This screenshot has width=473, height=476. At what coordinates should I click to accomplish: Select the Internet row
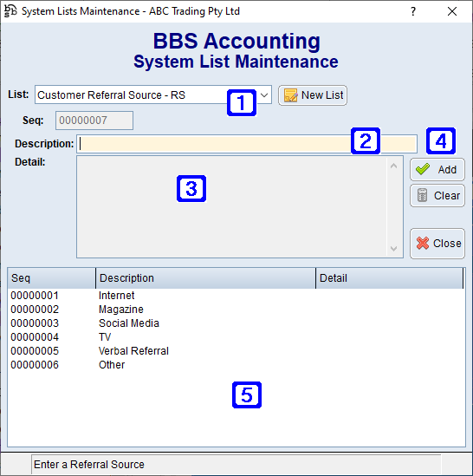[236, 296]
